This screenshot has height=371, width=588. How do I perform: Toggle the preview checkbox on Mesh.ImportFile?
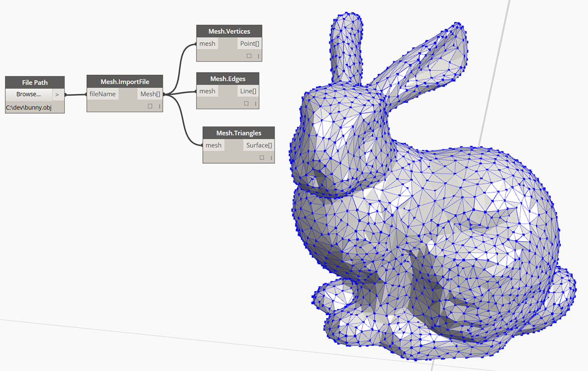[149, 106]
